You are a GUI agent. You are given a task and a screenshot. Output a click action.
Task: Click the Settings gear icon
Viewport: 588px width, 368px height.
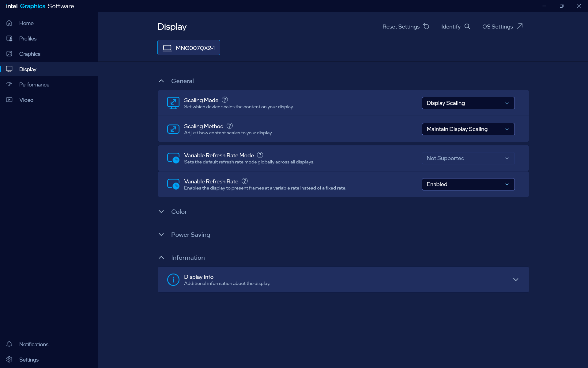(9, 359)
